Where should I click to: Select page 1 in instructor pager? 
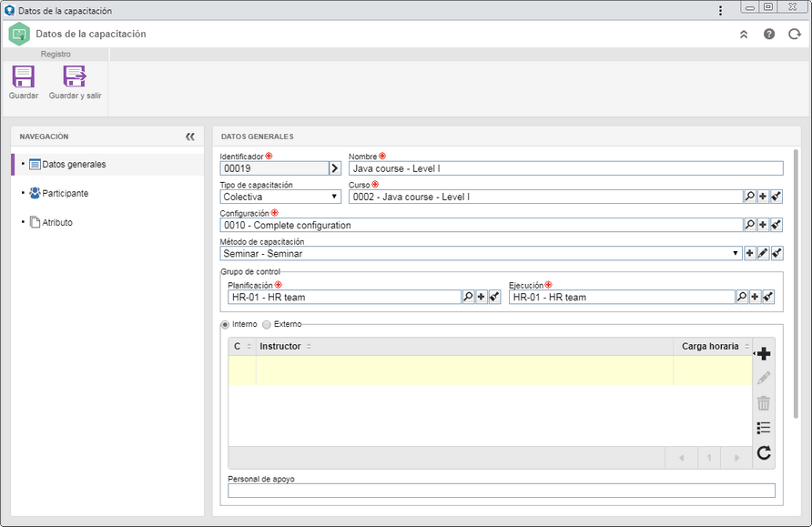pyautogui.click(x=709, y=458)
